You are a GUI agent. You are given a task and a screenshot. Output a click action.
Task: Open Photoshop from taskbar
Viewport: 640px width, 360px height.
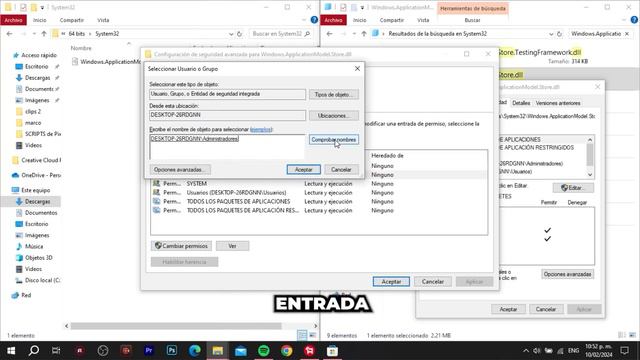[172, 351]
